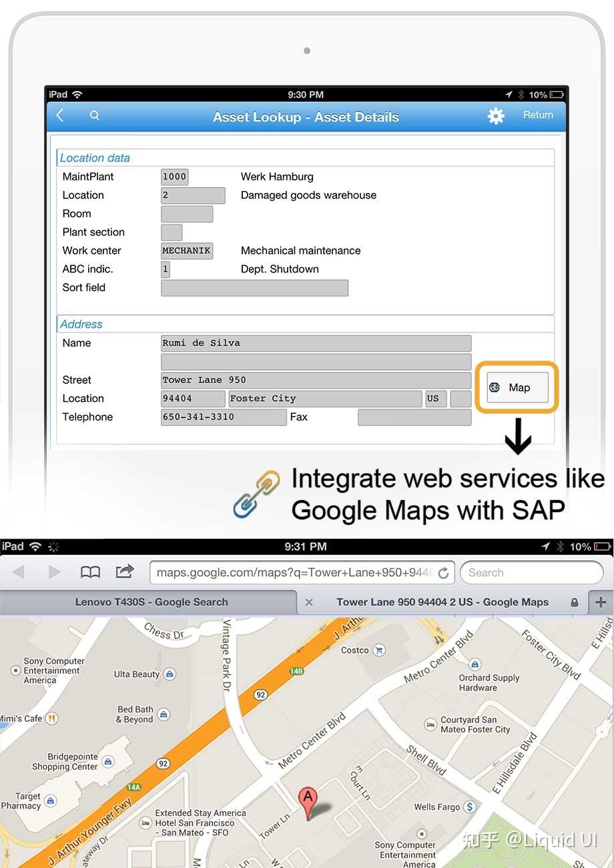Select the 'Tower Lane 950 94404 2 US' tab
The height and width of the screenshot is (868, 614).
tap(442, 602)
